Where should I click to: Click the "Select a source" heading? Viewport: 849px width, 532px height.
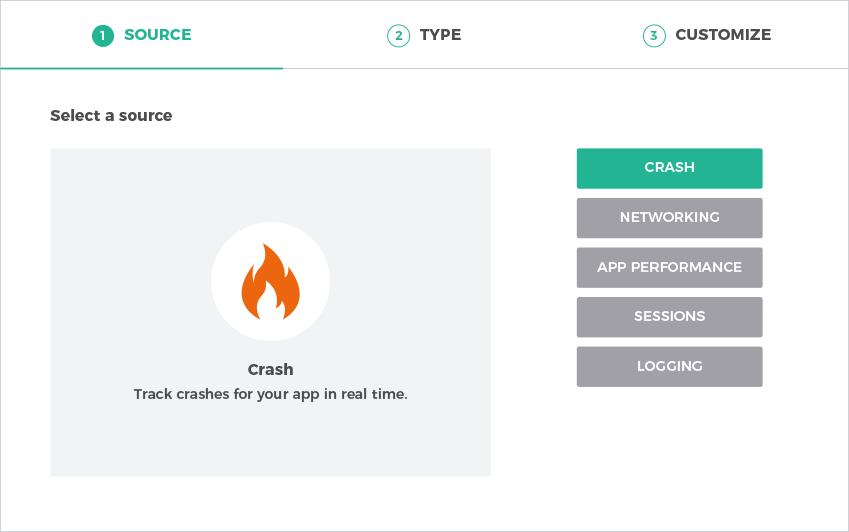tap(111, 115)
